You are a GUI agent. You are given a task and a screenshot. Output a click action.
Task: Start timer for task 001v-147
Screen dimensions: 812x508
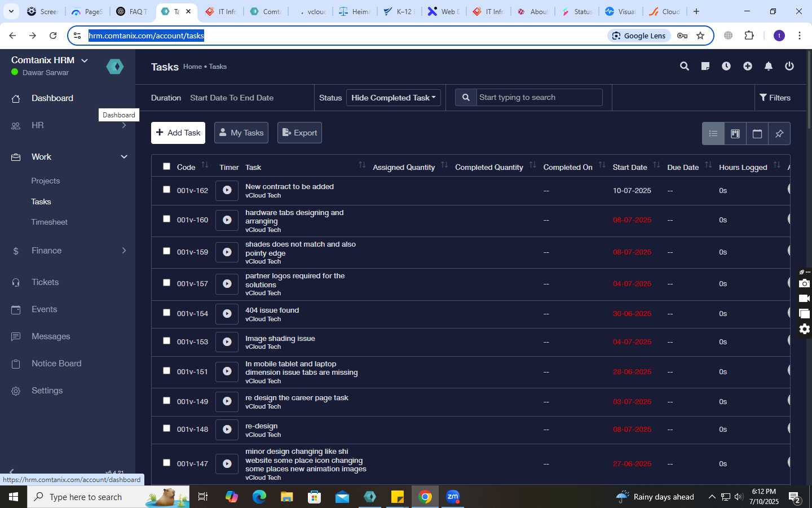coord(227,463)
